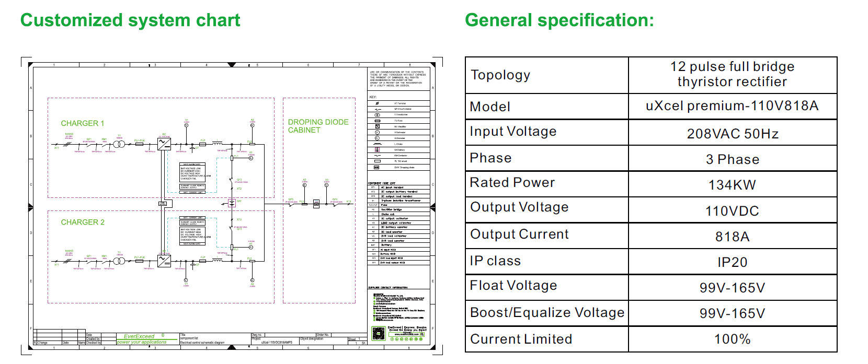Viewport: 868px width, 364px height.
Task: Click the rectifier RC symbol in Charger 1
Action: [164, 144]
